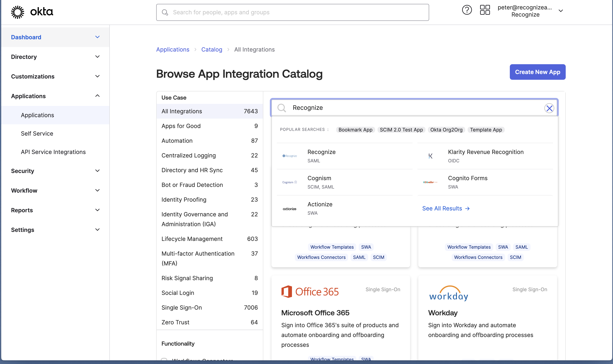
Task: Open API Service Integrations in sidebar
Action: coord(53,152)
